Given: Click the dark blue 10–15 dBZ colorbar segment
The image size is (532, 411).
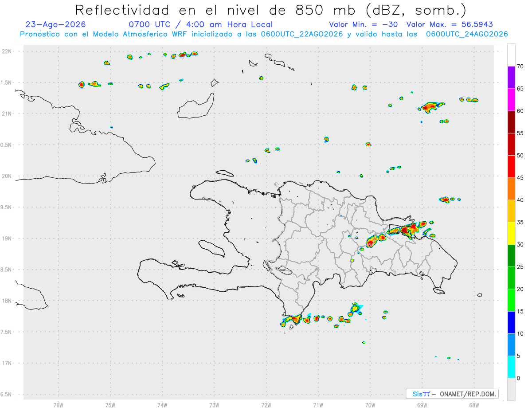Looking at the screenshot, I should pyautogui.click(x=511, y=322).
